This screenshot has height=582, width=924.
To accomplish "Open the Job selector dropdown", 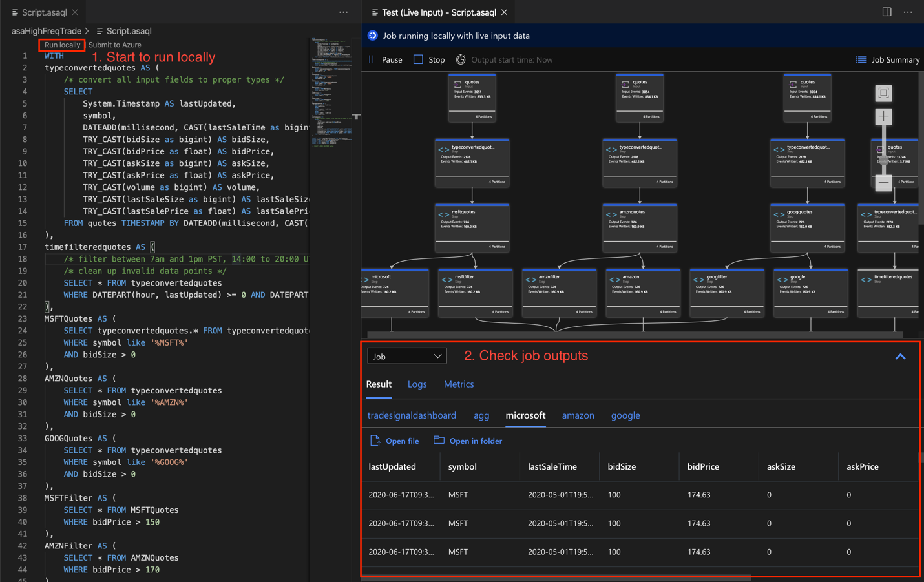I will point(407,356).
